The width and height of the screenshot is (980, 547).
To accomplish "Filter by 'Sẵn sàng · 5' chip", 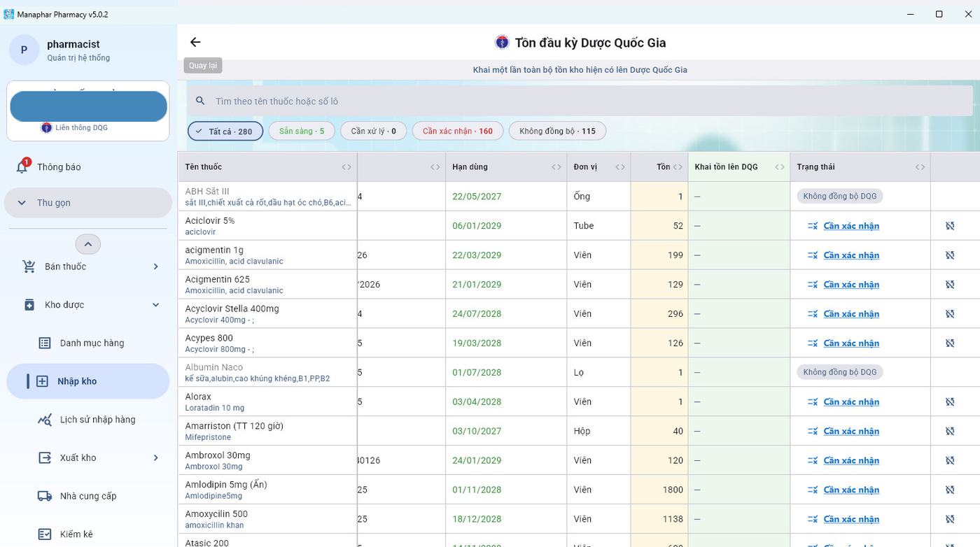I will coord(302,132).
